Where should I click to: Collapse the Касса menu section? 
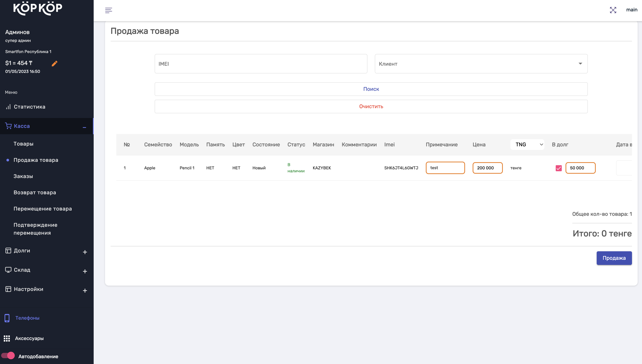(x=85, y=127)
